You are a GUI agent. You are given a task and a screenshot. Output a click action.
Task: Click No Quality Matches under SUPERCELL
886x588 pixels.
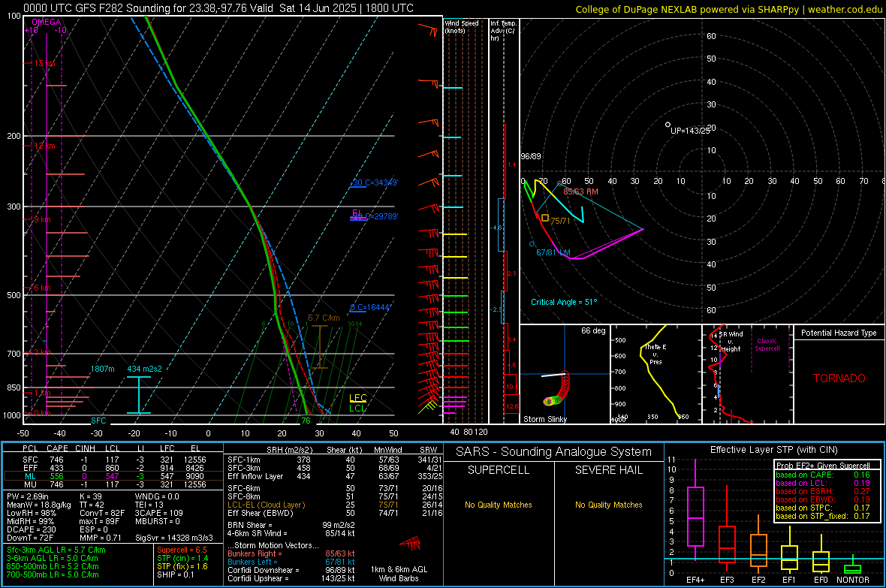point(499,505)
